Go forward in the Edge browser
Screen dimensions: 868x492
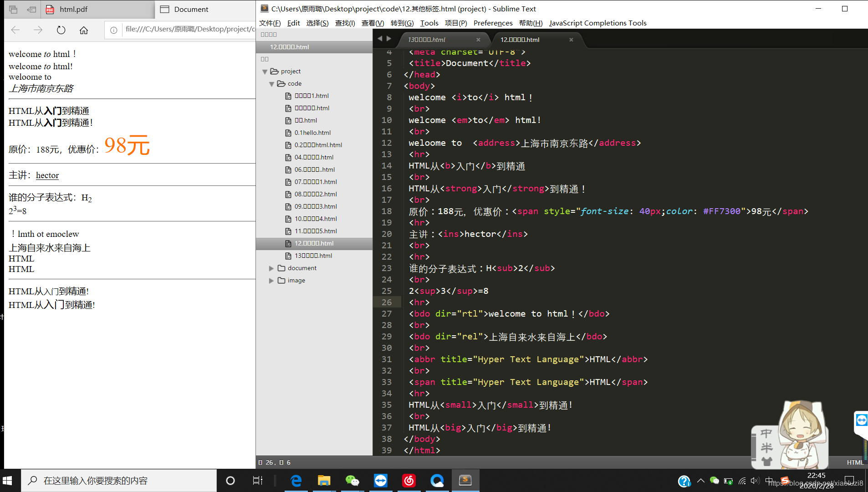[38, 30]
